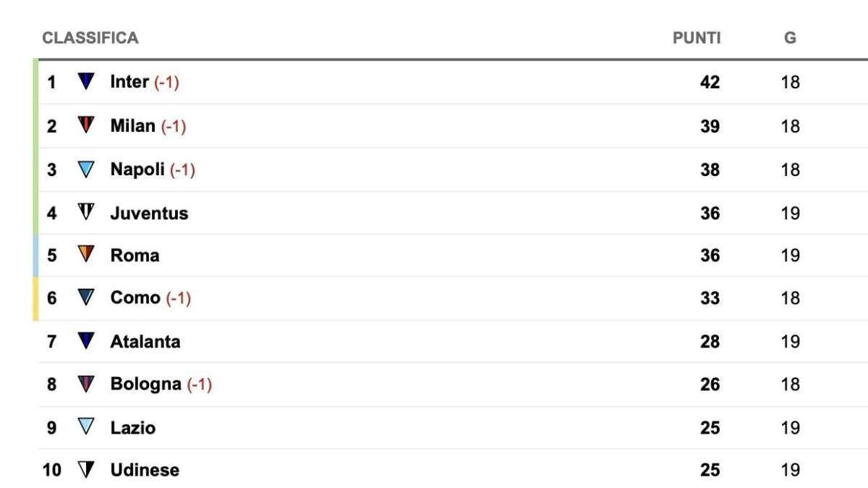Click Inter's 42 points value

(x=710, y=83)
